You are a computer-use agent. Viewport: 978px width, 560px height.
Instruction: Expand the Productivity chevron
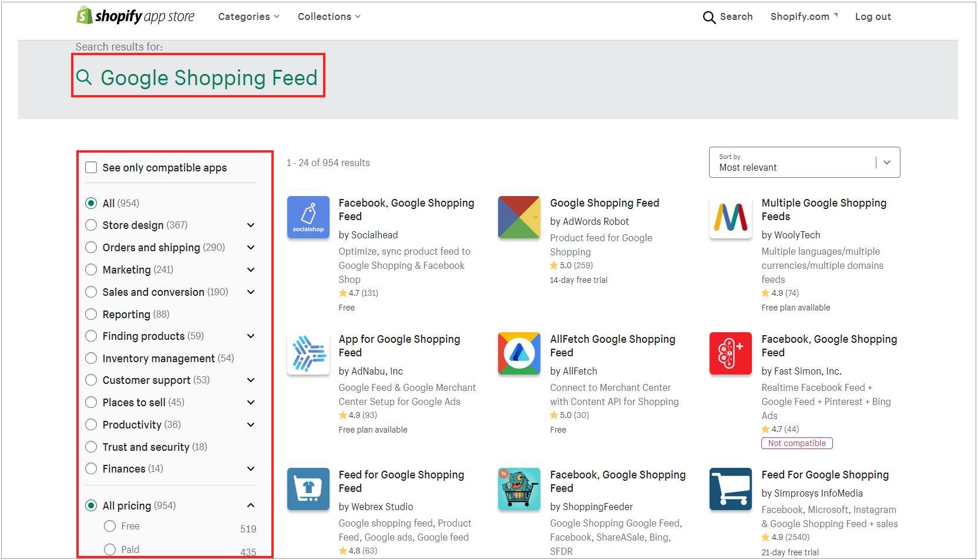[251, 424]
